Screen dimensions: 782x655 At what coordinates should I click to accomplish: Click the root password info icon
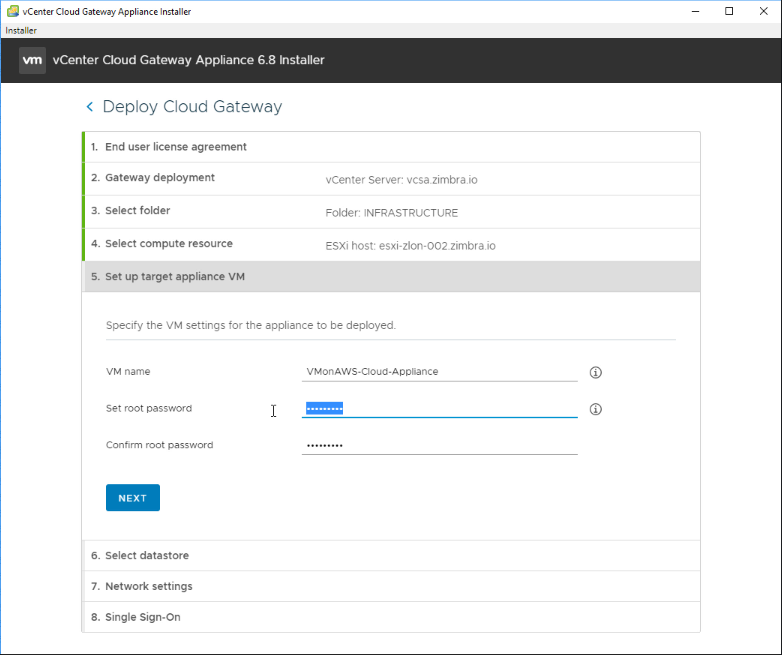pyautogui.click(x=595, y=409)
